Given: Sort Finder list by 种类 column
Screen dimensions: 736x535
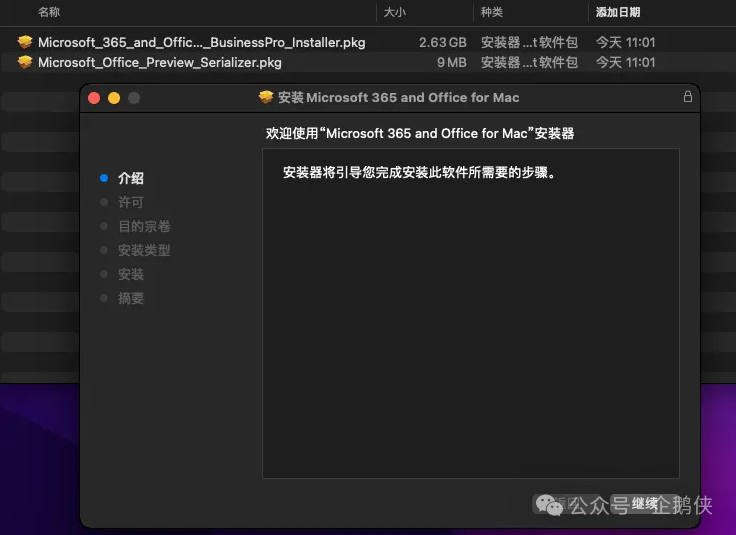Looking at the screenshot, I should click(491, 12).
